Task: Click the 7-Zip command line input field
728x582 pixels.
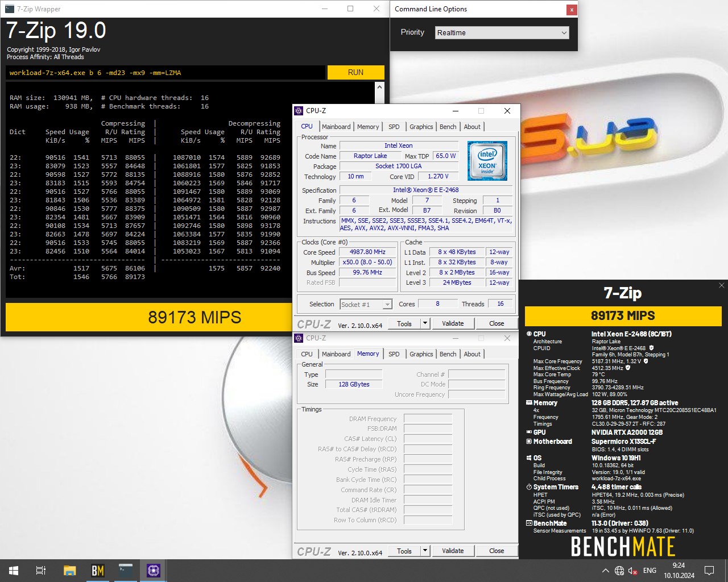Action: (166, 73)
